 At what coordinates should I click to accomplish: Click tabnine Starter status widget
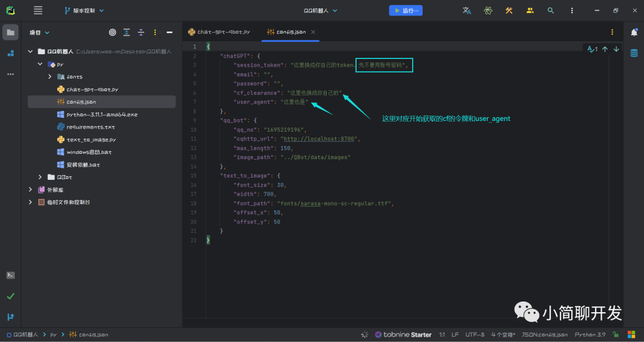pos(403,335)
